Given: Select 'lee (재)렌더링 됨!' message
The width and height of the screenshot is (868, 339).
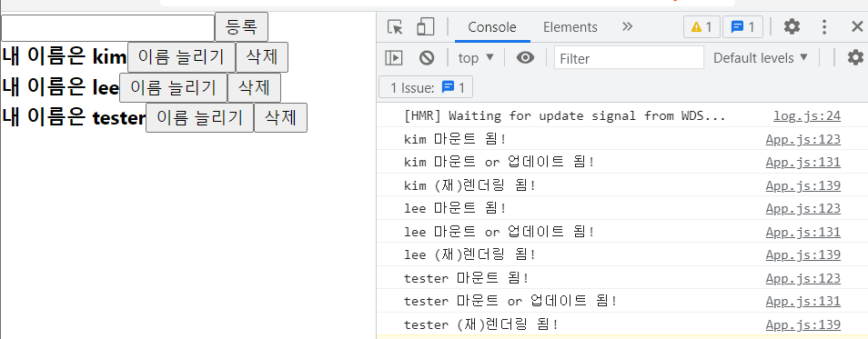Looking at the screenshot, I should coord(470,255).
